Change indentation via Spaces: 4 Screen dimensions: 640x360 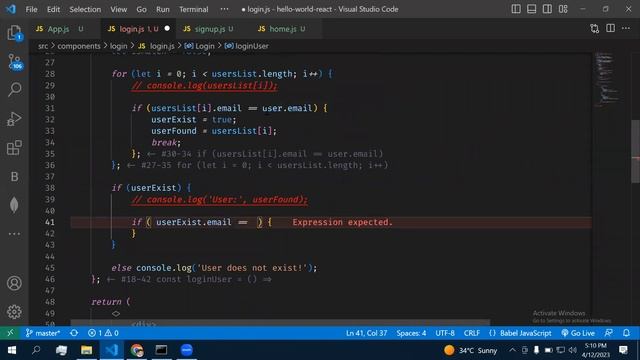(x=411, y=333)
